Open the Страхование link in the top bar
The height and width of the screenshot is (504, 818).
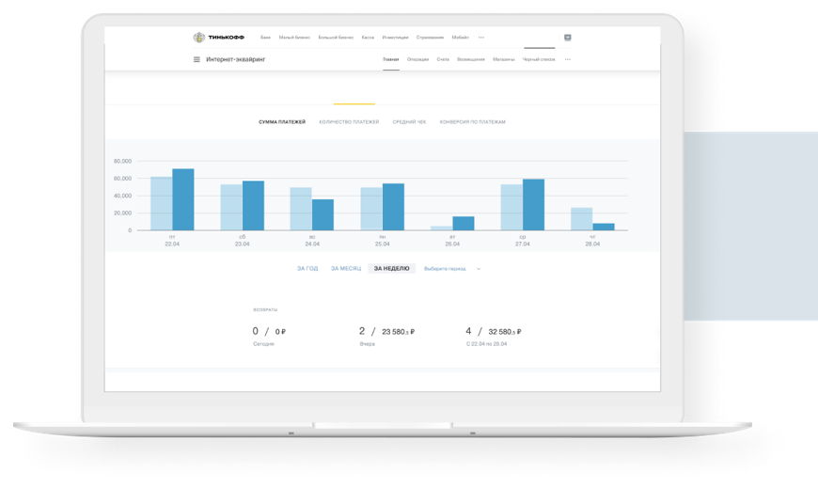(x=430, y=38)
